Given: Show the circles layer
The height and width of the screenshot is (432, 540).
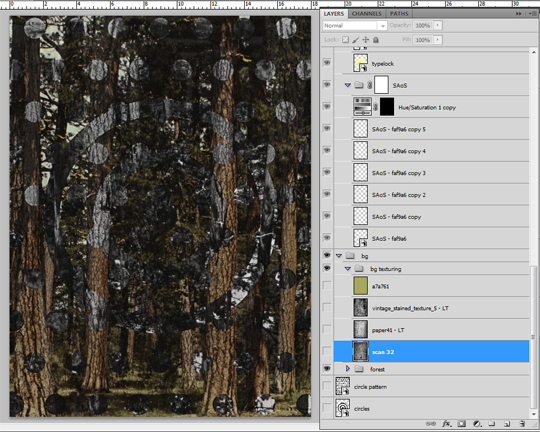Looking at the screenshot, I should point(327,408).
